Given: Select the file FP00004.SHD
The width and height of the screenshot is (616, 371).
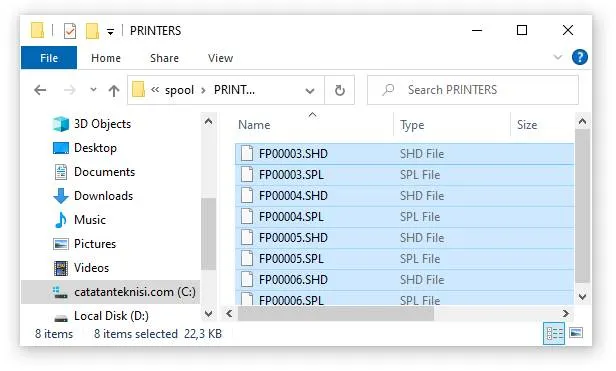Looking at the screenshot, I should (x=405, y=196).
